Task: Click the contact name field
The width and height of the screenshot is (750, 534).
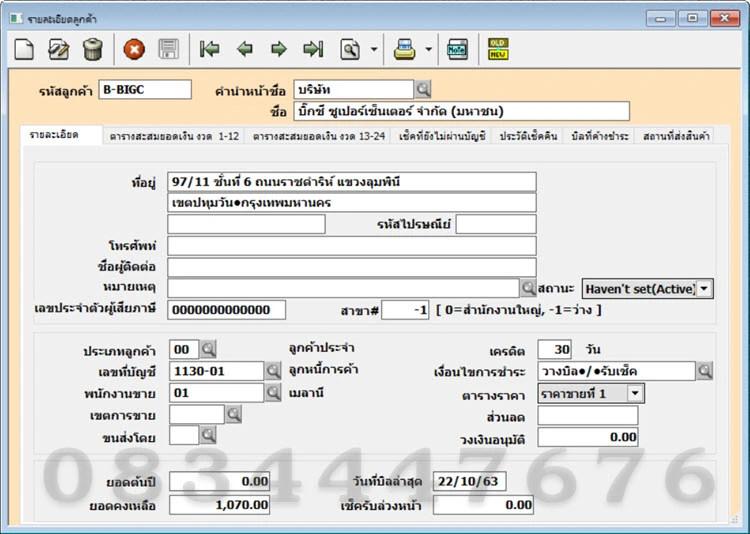Action: (x=352, y=267)
